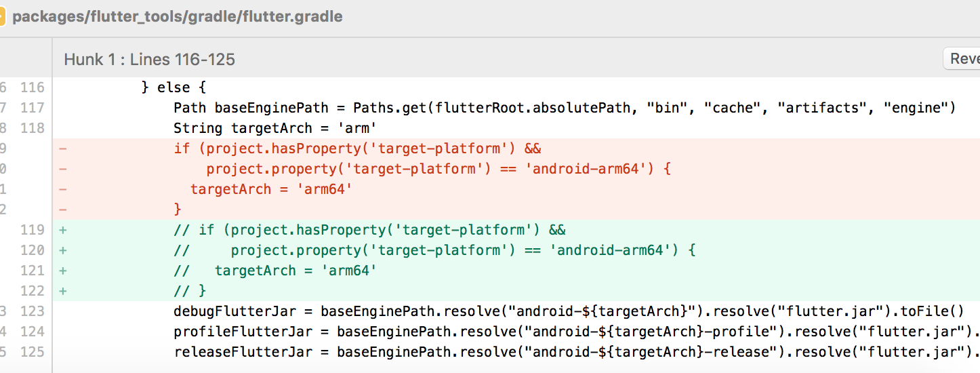Click the plus marker on line 119
Image resolution: width=980 pixels, height=373 pixels.
(x=63, y=230)
